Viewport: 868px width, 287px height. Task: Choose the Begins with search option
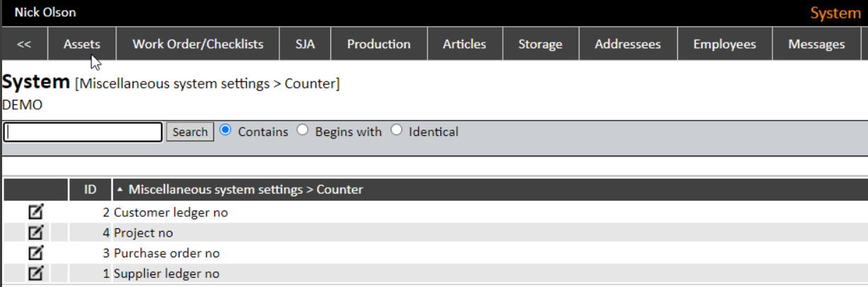pyautogui.click(x=303, y=130)
